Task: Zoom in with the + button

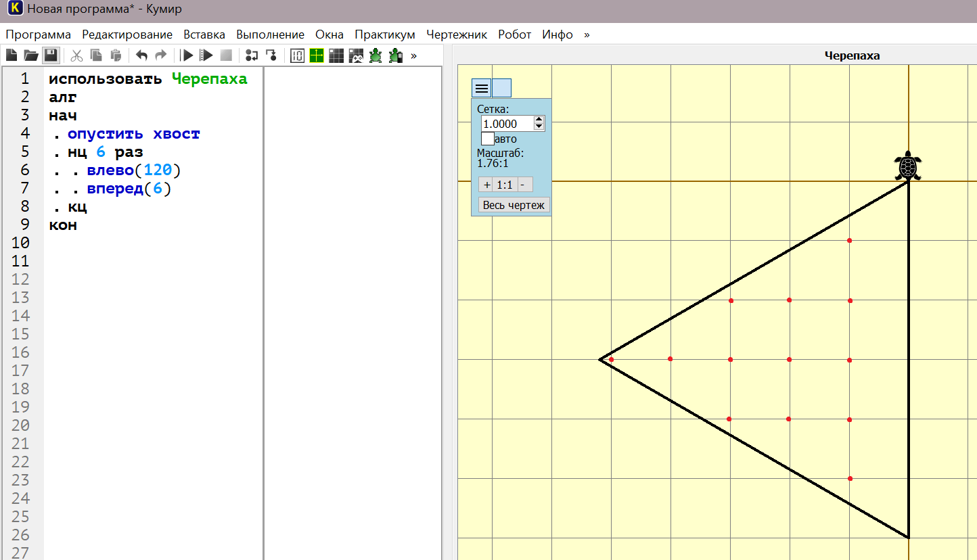Action: coord(487,185)
